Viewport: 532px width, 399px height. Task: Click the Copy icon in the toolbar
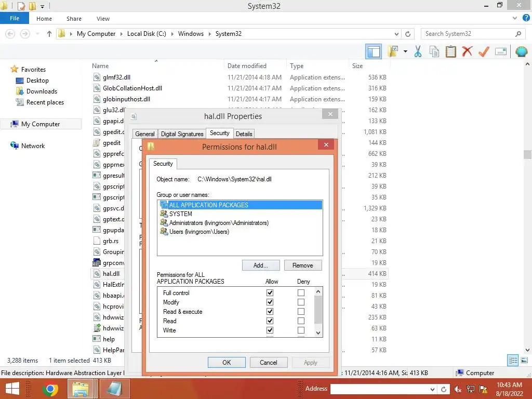tap(434, 51)
